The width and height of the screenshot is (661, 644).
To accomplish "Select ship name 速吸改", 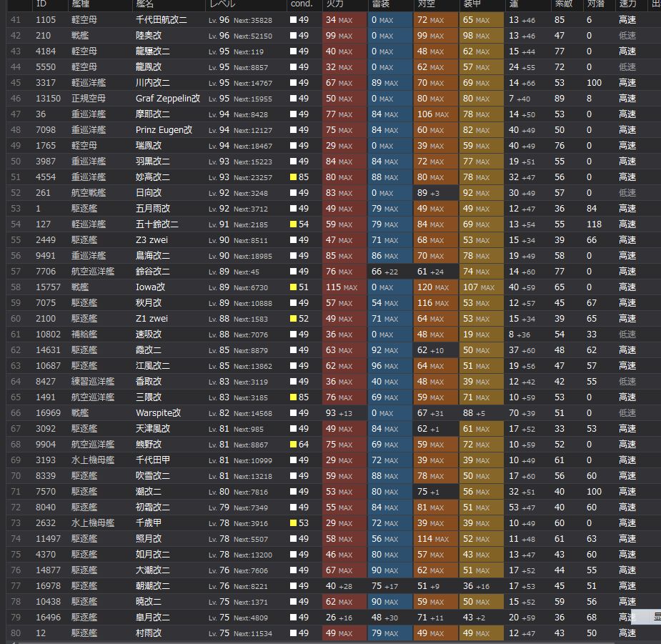I will click(x=149, y=335).
